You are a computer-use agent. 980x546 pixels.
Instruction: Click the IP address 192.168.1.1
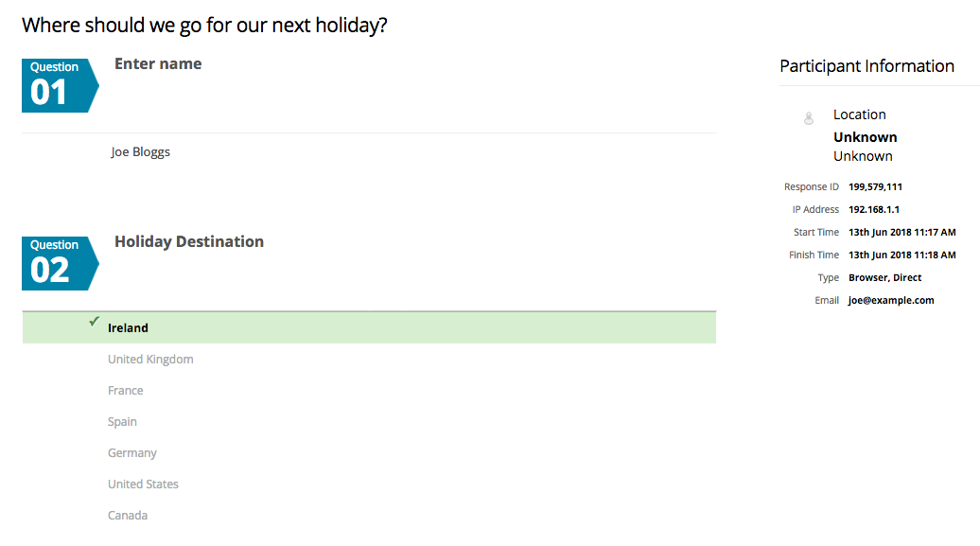[x=874, y=210]
